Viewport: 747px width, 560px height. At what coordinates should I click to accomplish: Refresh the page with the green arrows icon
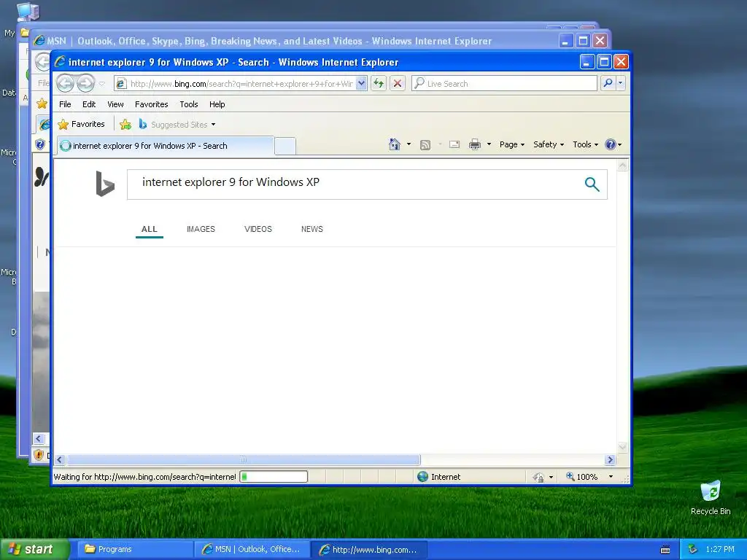point(379,84)
